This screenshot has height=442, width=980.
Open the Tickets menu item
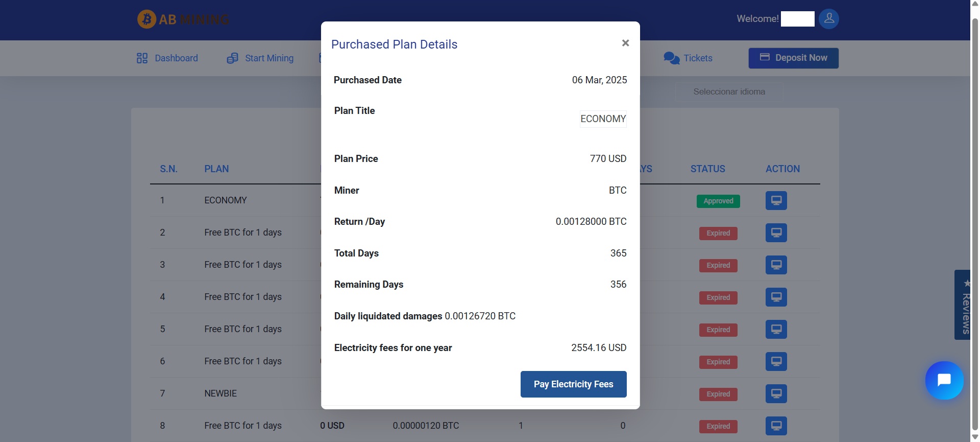(688, 58)
